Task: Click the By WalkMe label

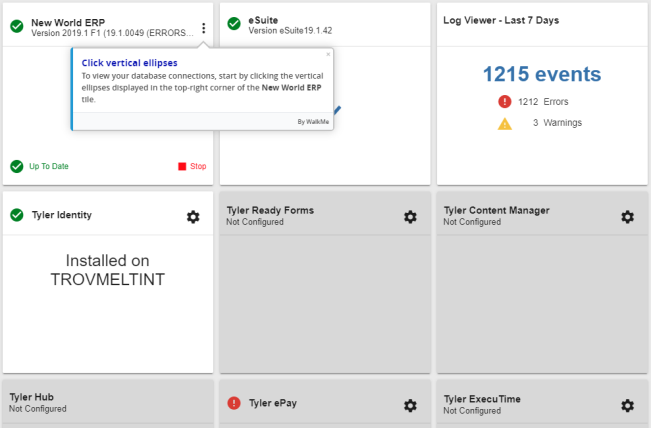Action: (313, 122)
